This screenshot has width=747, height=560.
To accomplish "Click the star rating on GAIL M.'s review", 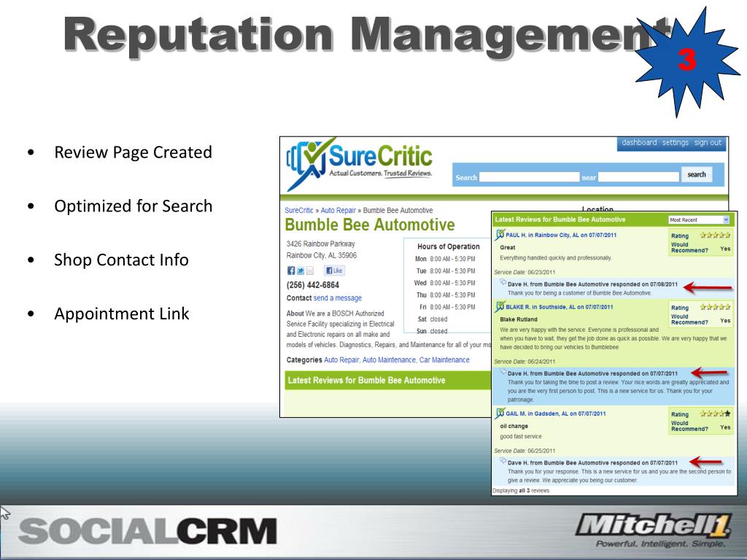I will [715, 414].
